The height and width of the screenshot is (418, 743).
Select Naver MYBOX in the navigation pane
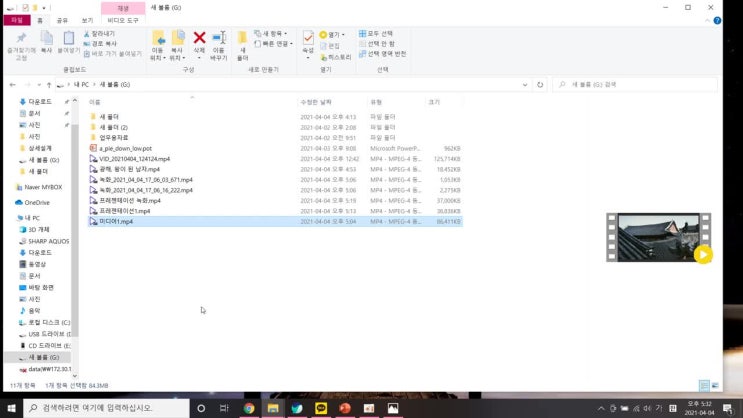coord(43,187)
